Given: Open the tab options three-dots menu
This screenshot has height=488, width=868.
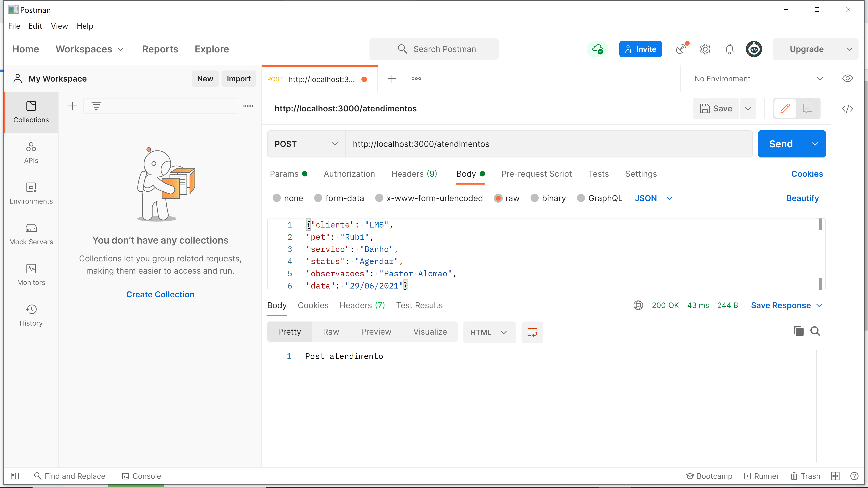Looking at the screenshot, I should point(416,79).
